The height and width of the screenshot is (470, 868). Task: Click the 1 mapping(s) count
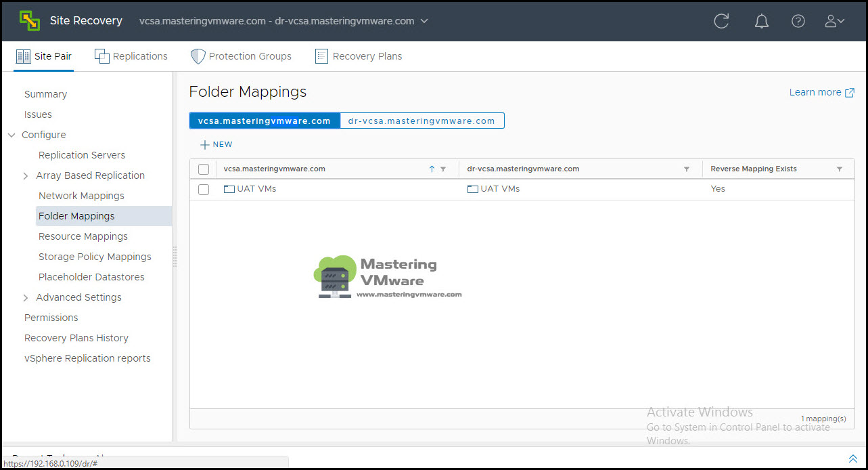tap(823, 419)
